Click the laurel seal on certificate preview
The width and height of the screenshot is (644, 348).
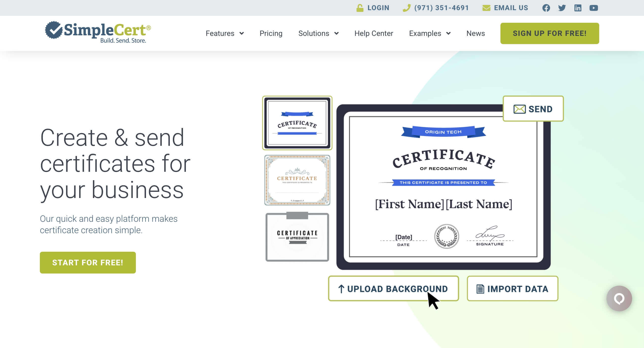pyautogui.click(x=446, y=236)
